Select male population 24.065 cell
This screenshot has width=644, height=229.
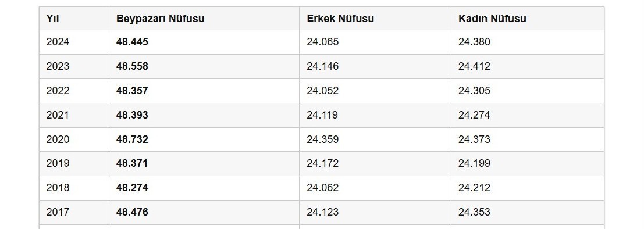pos(375,42)
